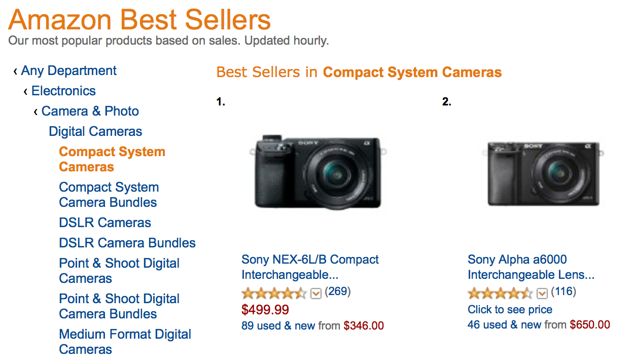
Task: Open Point & Shoot Digital Camera Bundles
Action: coord(119,306)
